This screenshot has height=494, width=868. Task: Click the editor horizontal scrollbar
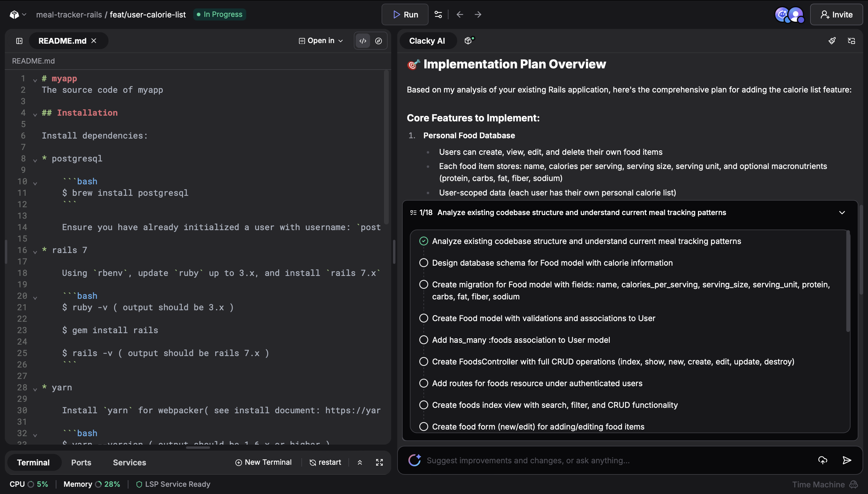[x=198, y=448]
